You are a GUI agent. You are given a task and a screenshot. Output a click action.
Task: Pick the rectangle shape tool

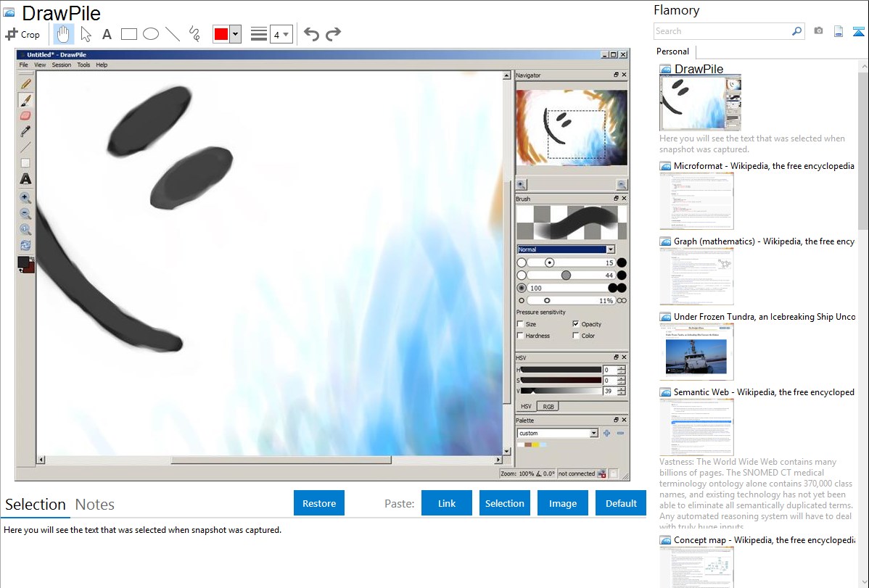click(x=129, y=34)
